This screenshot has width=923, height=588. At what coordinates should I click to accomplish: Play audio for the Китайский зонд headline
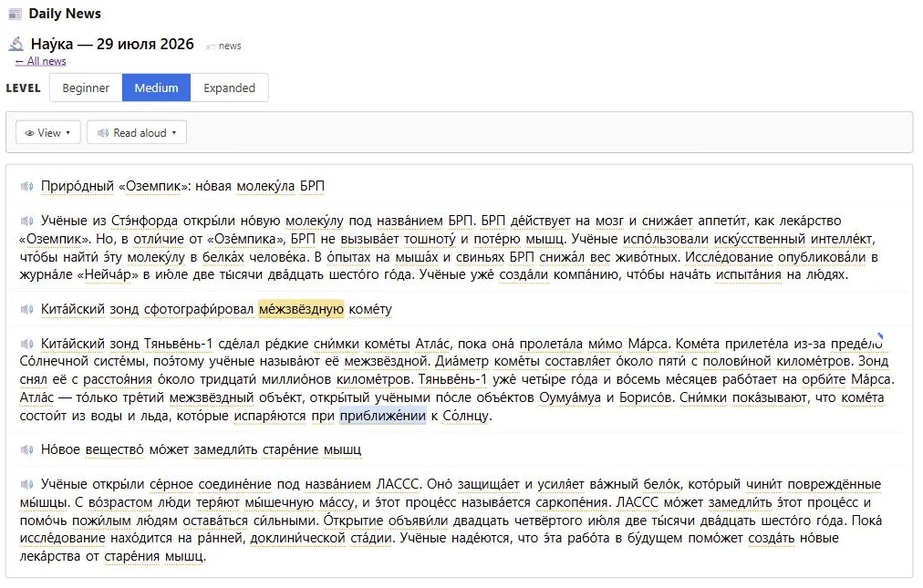(27, 310)
